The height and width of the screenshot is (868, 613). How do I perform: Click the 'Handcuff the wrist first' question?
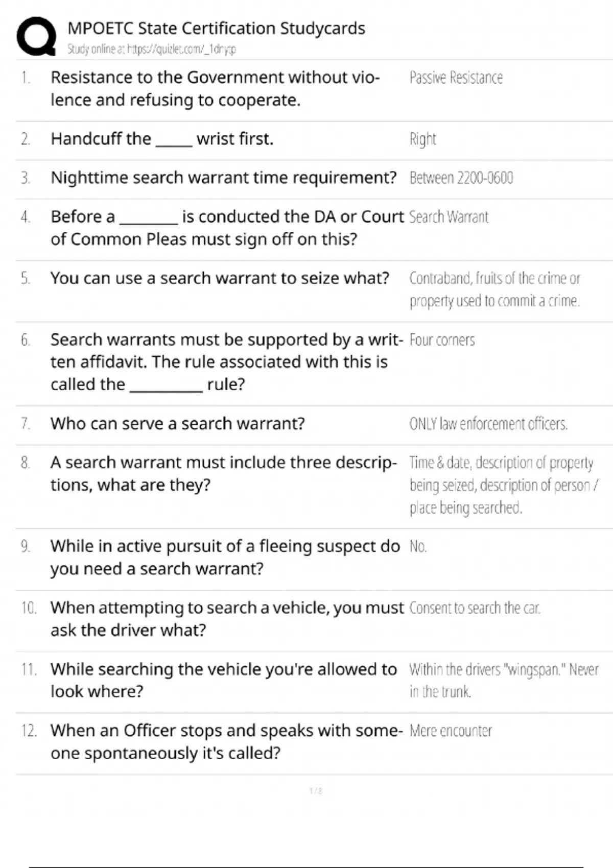162,139
